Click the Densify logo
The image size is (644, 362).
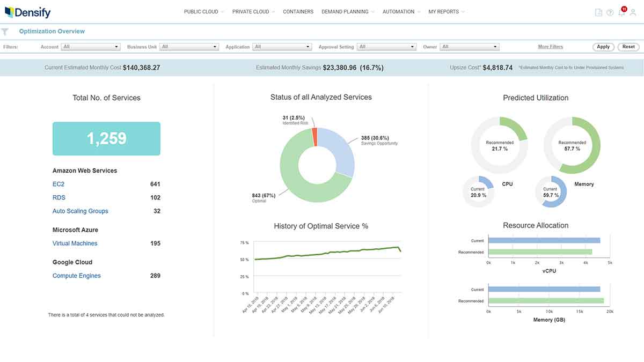28,12
